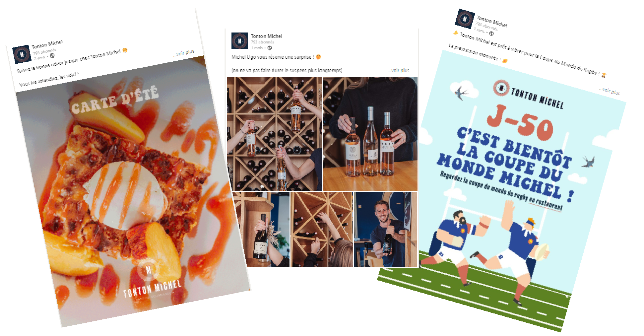Click the globe visibility icon in the wine post
This screenshot has width=644, height=336.
[270, 48]
